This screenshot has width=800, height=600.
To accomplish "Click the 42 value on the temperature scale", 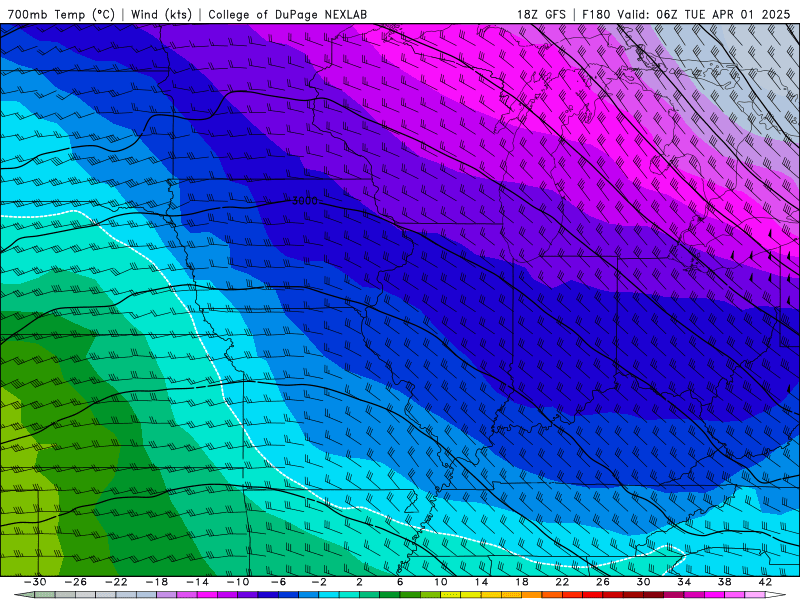I will click(765, 582).
